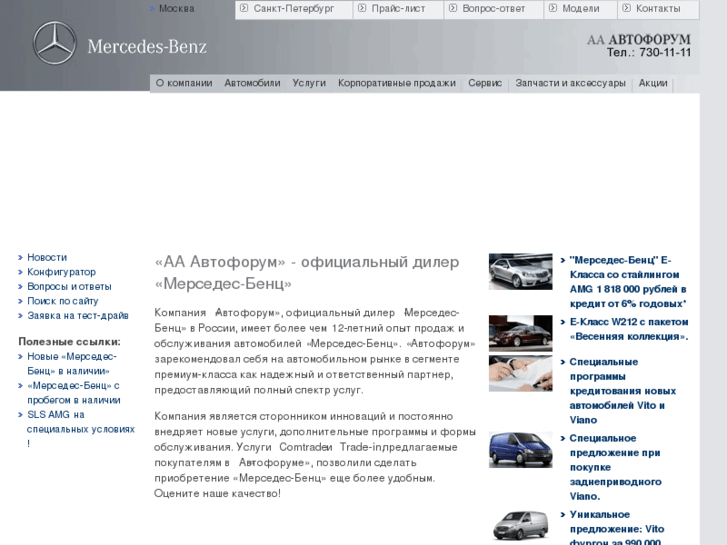Open Заявка на тест-драйв link

tap(78, 315)
